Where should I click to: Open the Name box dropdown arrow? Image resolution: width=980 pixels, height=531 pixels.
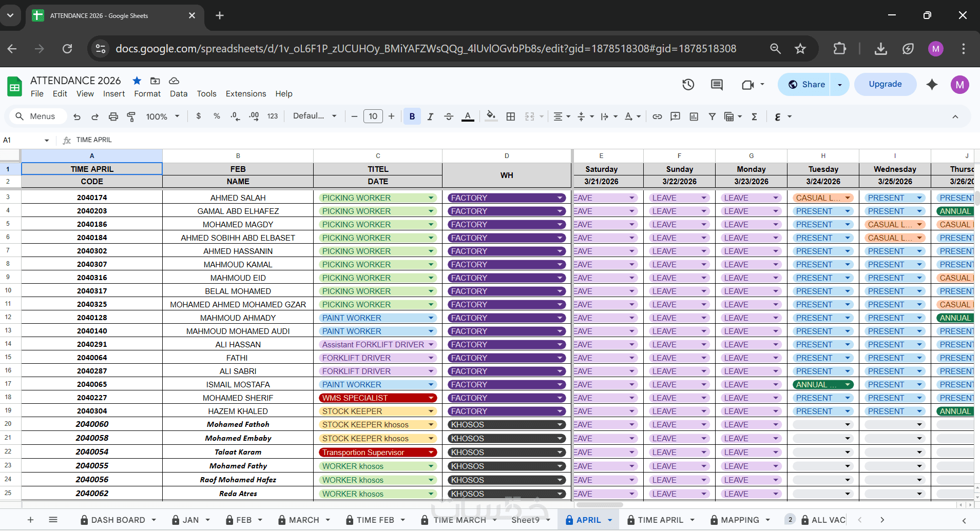(x=47, y=140)
